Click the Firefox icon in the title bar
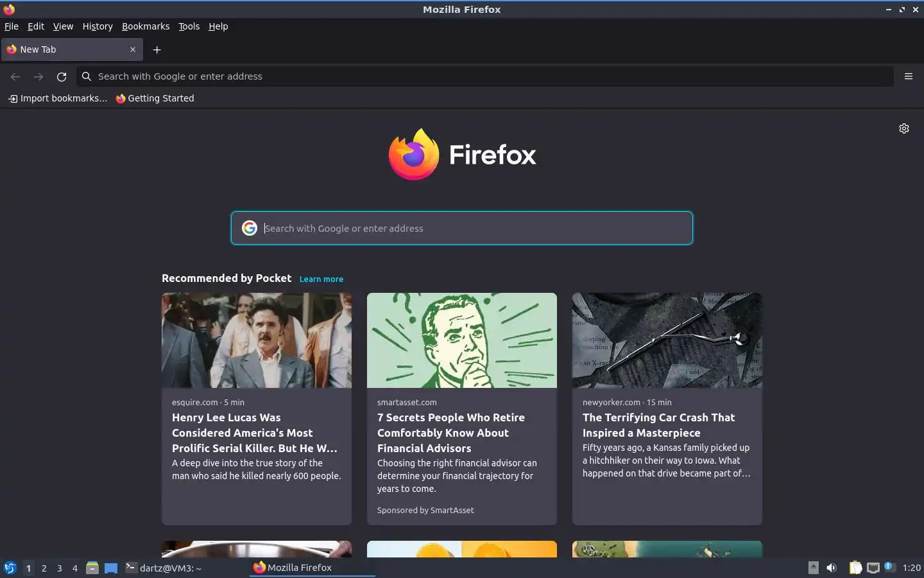924x578 pixels. point(9,10)
